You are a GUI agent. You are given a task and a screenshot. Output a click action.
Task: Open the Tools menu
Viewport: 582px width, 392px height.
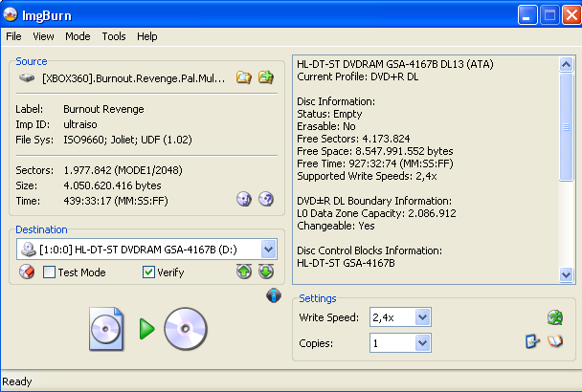pos(114,36)
